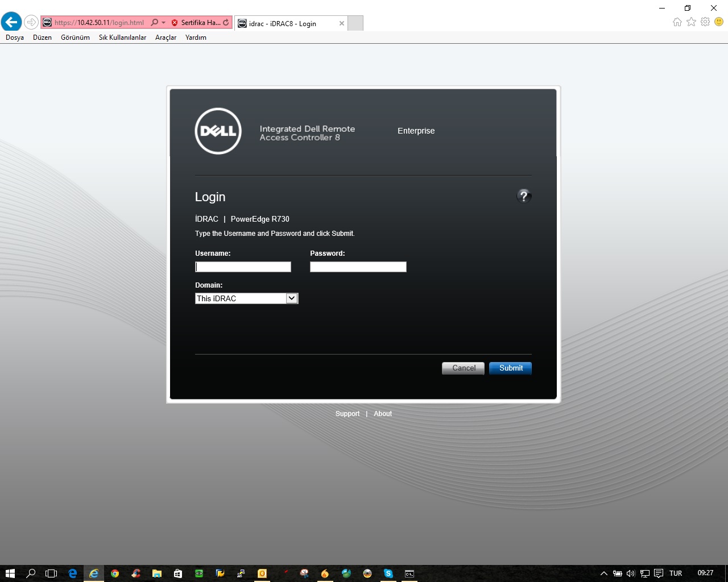Click the smiley feedback icon
728x582 pixels.
pyautogui.click(x=719, y=22)
